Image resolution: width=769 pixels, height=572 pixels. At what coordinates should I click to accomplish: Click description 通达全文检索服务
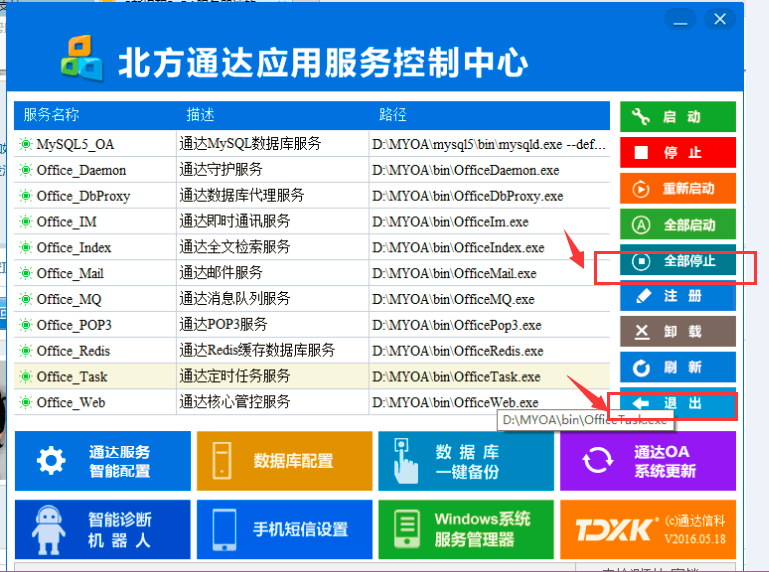point(235,246)
